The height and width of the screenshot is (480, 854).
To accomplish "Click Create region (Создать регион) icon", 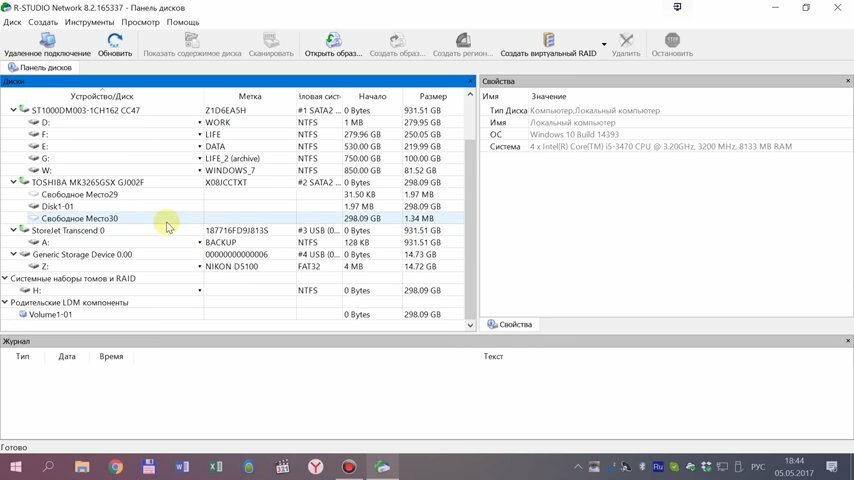I will click(x=462, y=44).
